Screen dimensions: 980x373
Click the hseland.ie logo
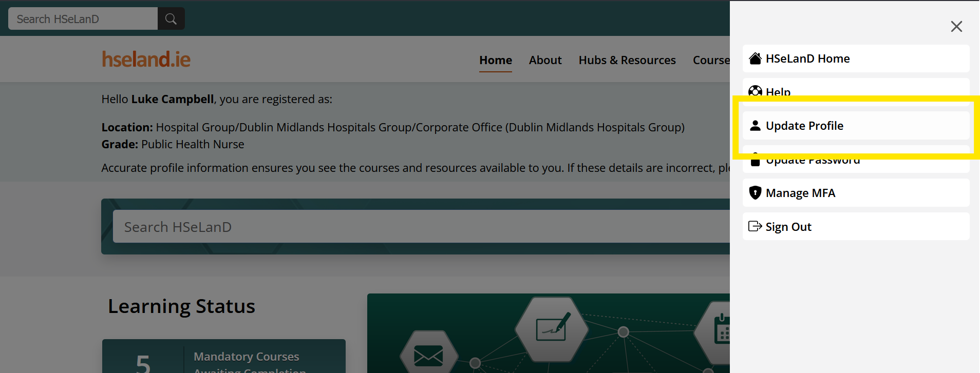point(146,60)
